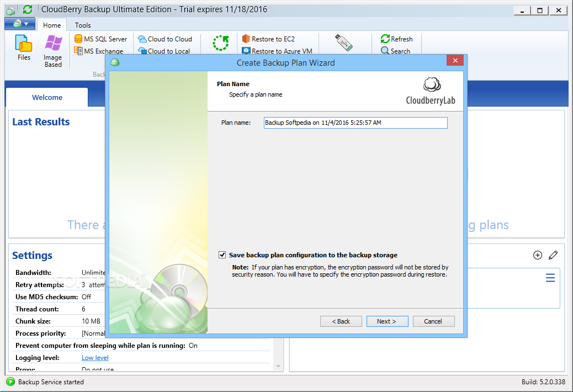This screenshot has width=573, height=392.
Task: Click the green refresh icon in title bar
Action: 28,9
